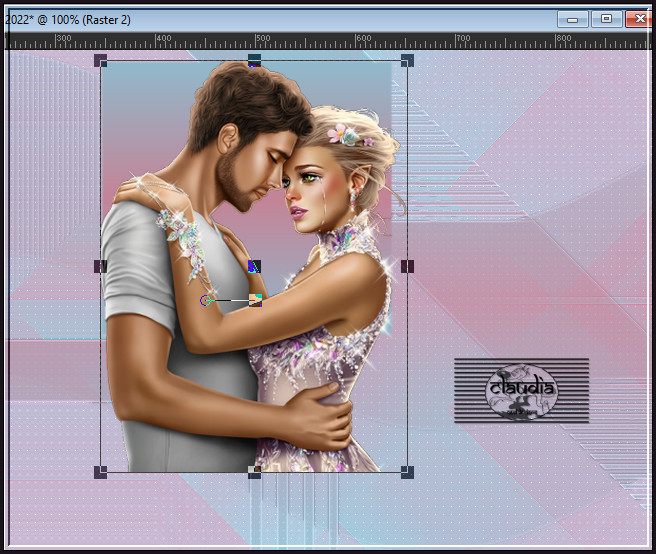
Task: Click the top-left corner transform handle
Action: tap(100, 60)
